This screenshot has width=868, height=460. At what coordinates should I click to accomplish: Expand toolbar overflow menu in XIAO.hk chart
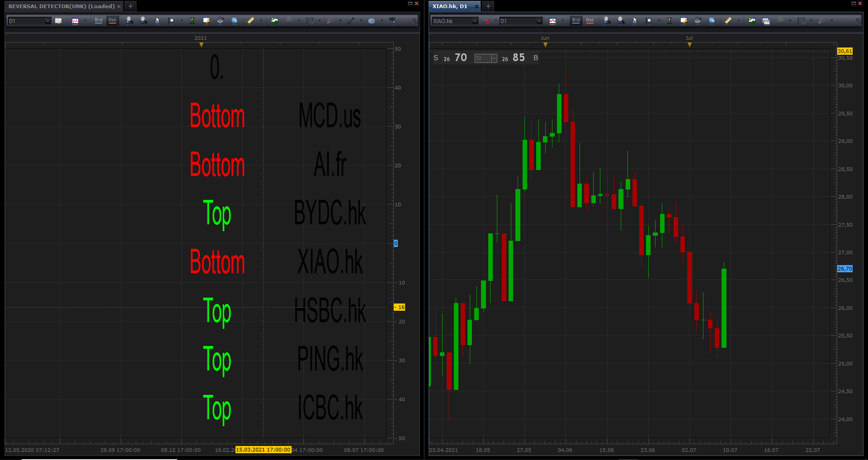[858, 21]
